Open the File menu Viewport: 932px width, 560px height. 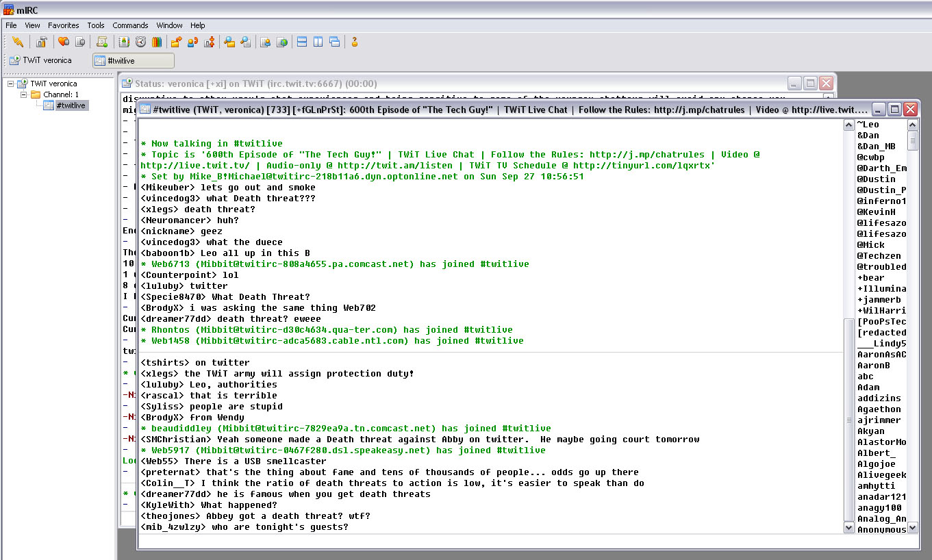tap(11, 25)
